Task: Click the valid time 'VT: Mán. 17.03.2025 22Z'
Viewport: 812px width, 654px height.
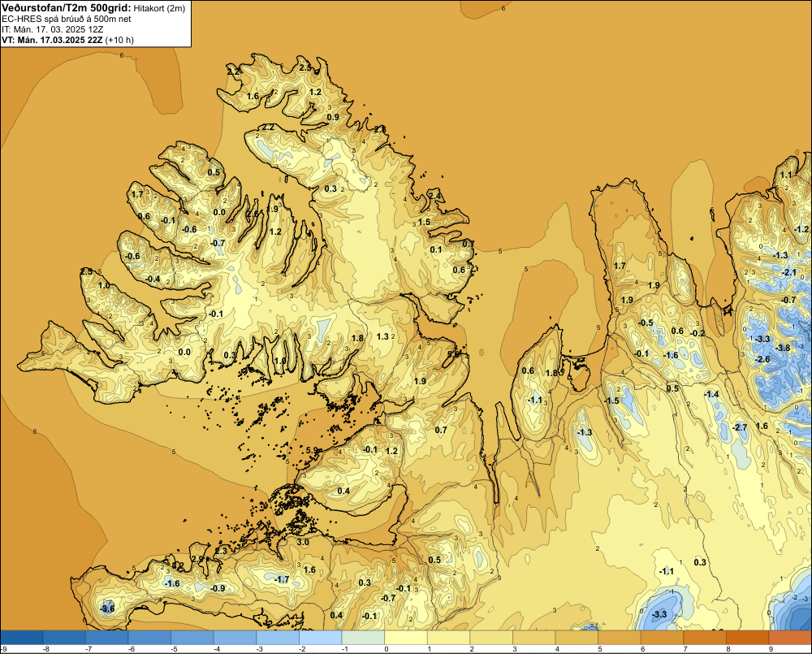Action: [x=52, y=40]
